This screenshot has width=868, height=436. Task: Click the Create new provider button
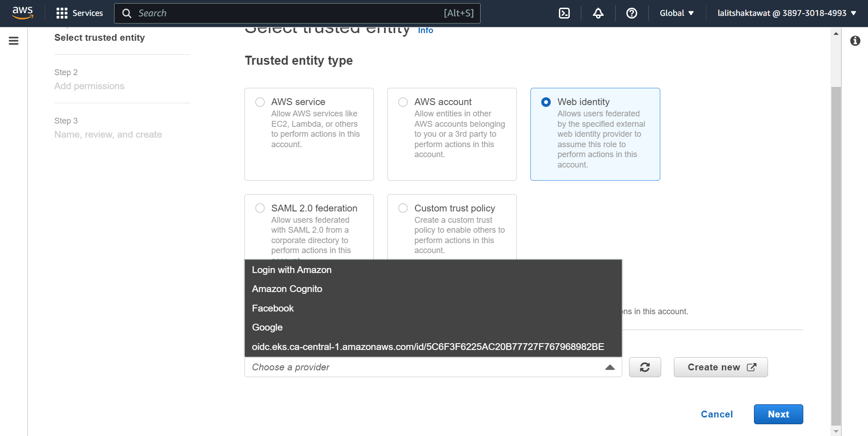click(720, 367)
